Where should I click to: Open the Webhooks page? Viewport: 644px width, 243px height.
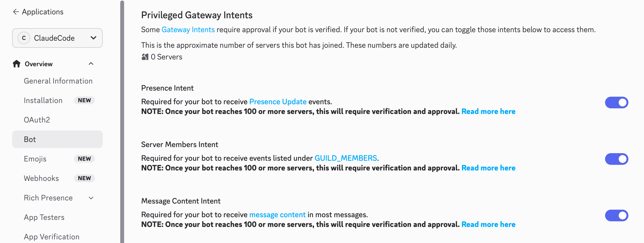pos(41,178)
